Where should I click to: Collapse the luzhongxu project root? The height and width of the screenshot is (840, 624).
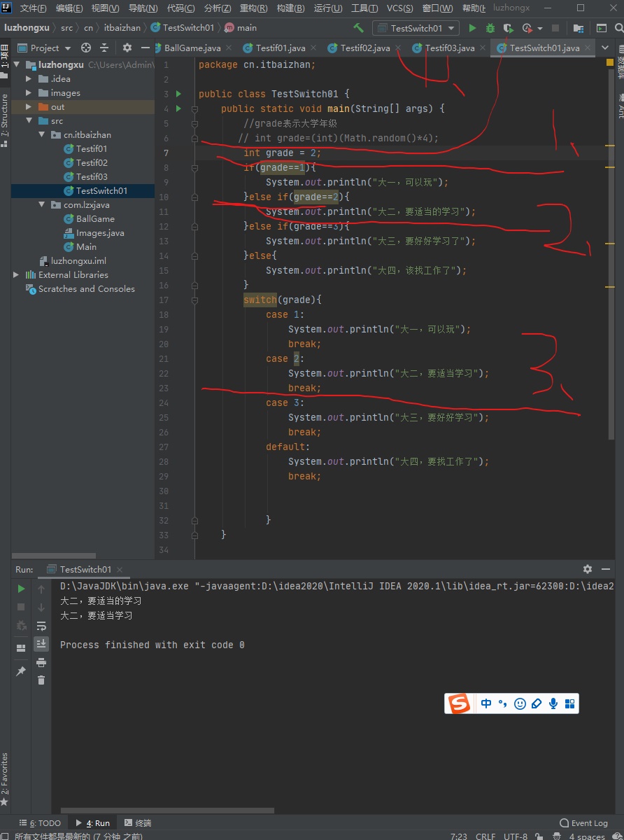(17, 65)
